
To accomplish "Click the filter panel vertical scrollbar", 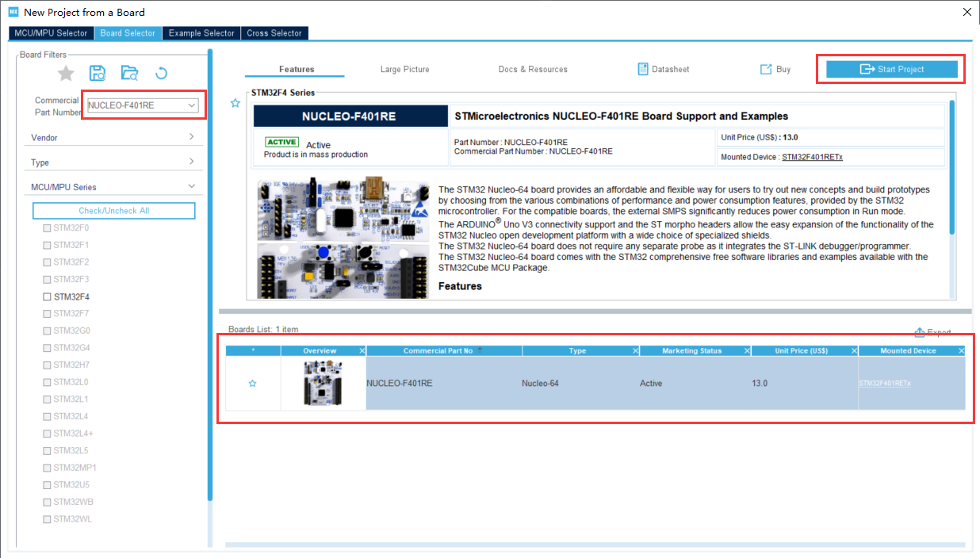I will coord(210,273).
